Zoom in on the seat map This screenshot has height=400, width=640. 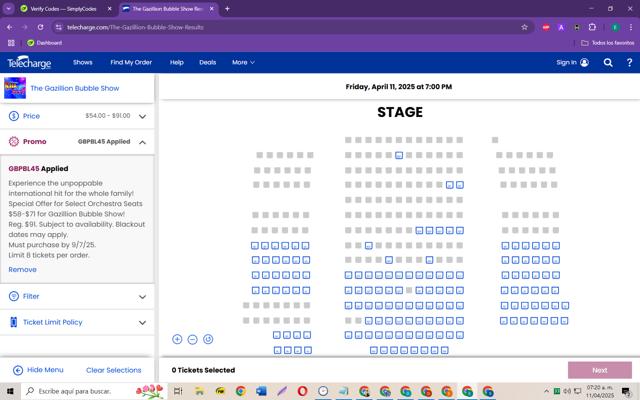coord(177,339)
